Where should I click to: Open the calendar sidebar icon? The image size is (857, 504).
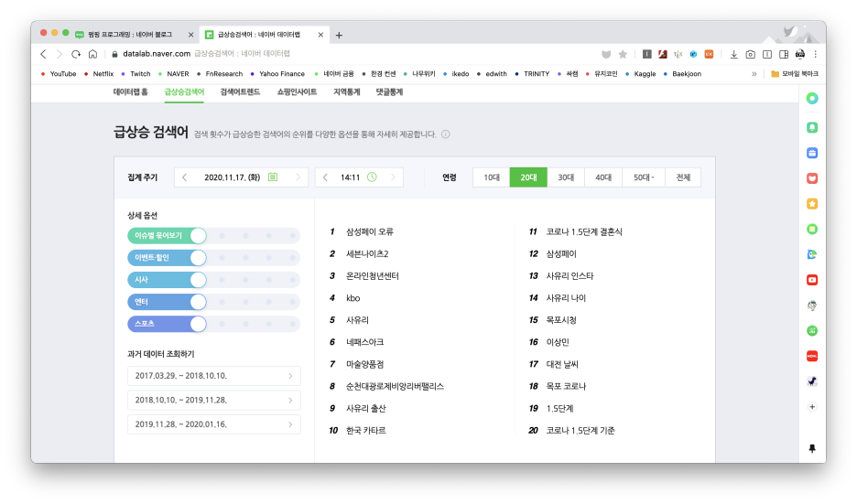point(812,153)
